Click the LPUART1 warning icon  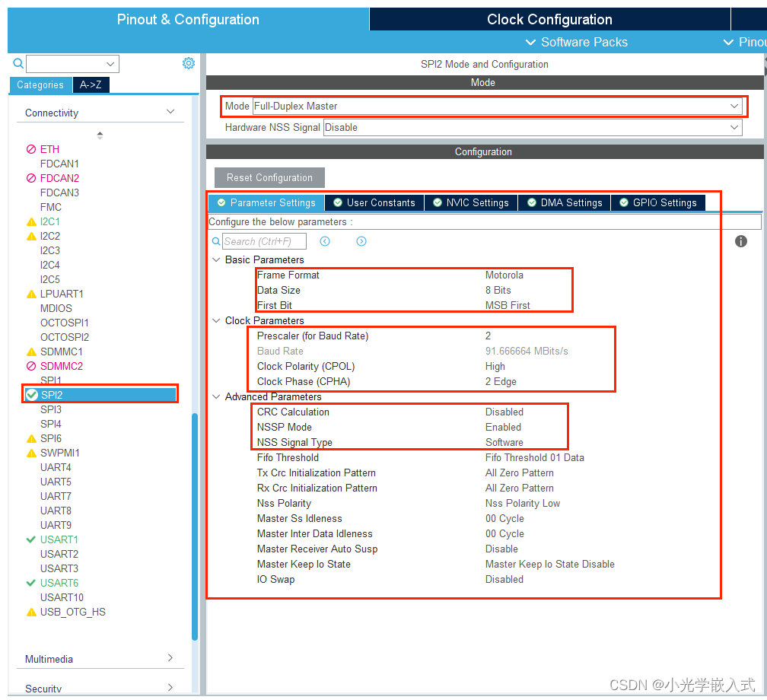pyautogui.click(x=31, y=294)
